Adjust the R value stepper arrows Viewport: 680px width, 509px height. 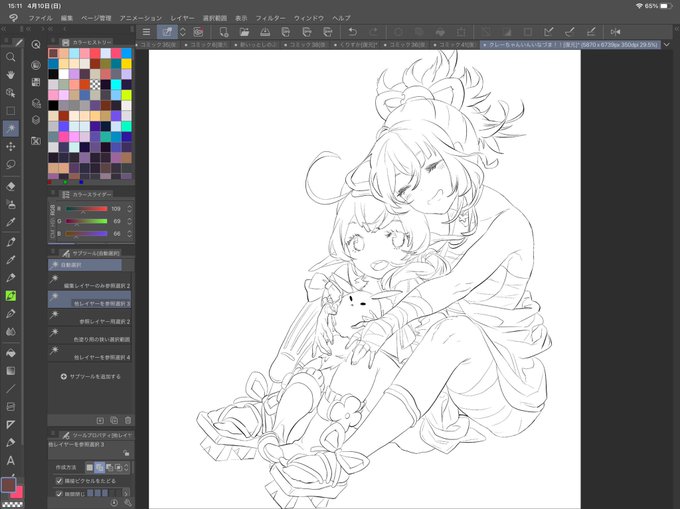[x=129, y=209]
